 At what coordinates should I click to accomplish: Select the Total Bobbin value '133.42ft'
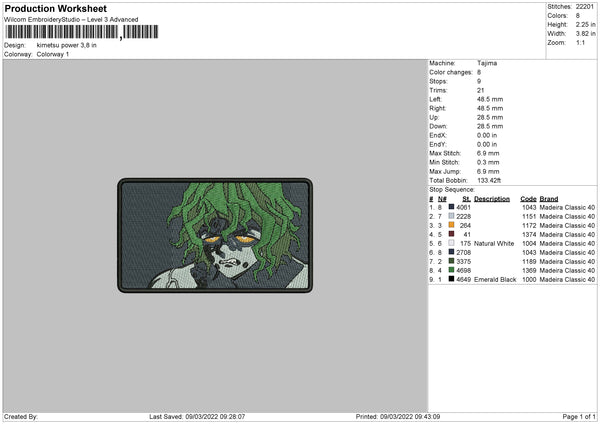(489, 180)
